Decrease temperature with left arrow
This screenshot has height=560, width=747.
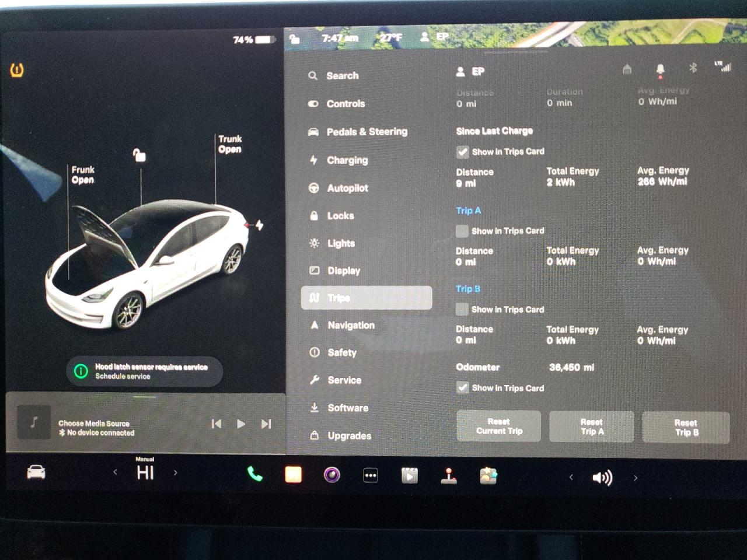coord(115,473)
